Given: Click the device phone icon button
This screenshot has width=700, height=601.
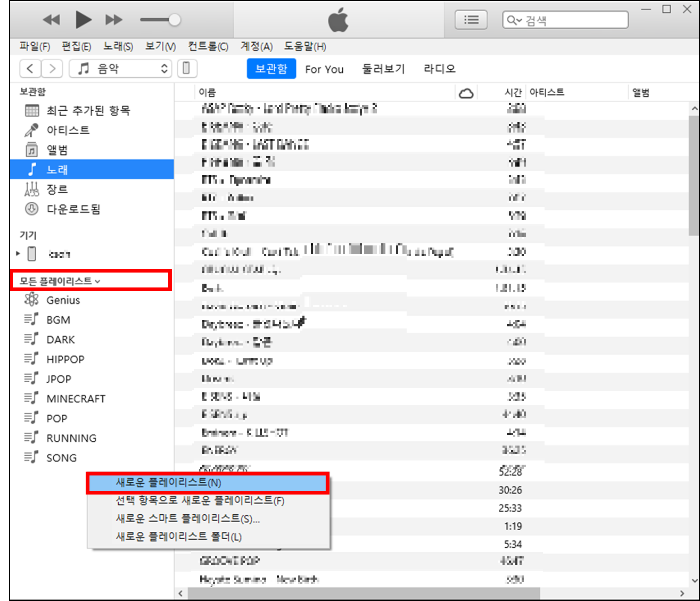Looking at the screenshot, I should coord(186,68).
